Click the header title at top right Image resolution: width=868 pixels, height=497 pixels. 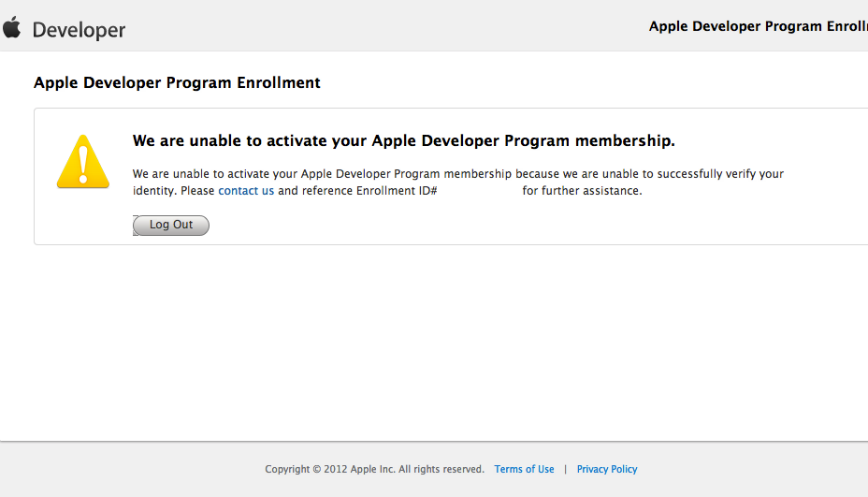click(x=759, y=26)
